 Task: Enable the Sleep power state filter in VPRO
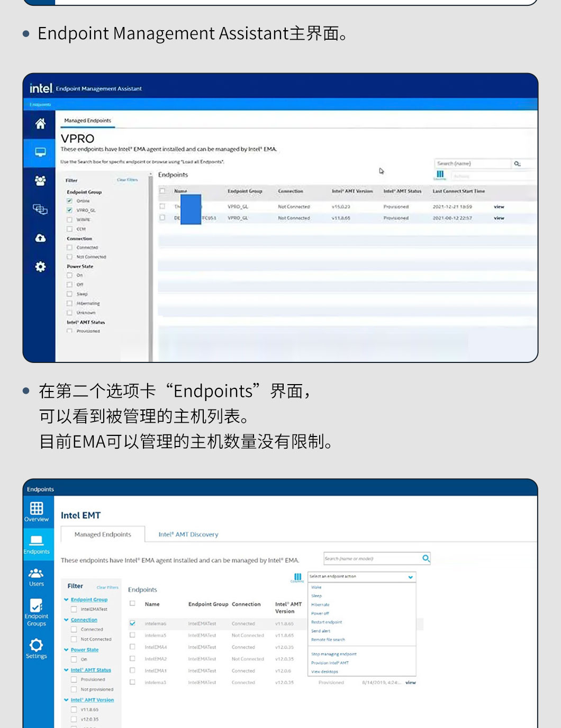coord(69,294)
